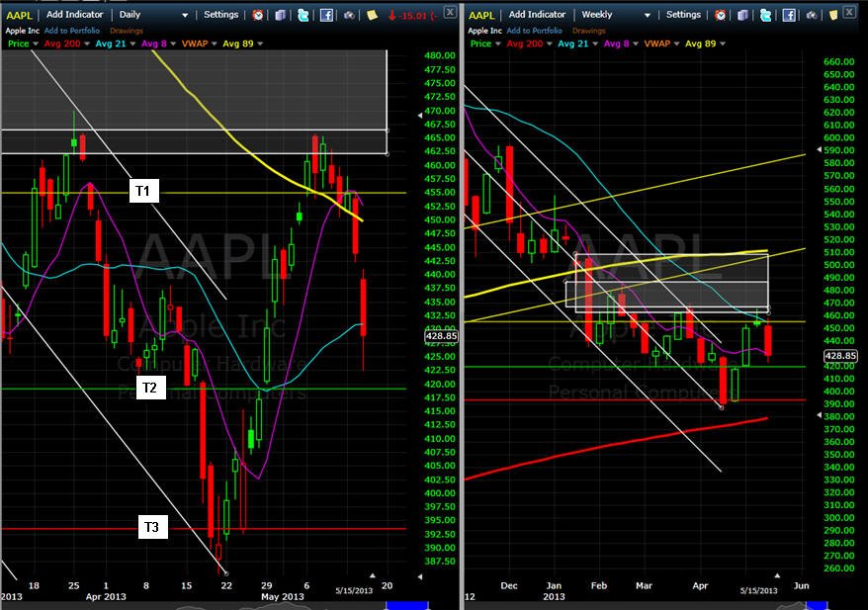Image resolution: width=868 pixels, height=610 pixels.
Task: Take a snapshot with Daily chart camera icon
Action: [349, 15]
